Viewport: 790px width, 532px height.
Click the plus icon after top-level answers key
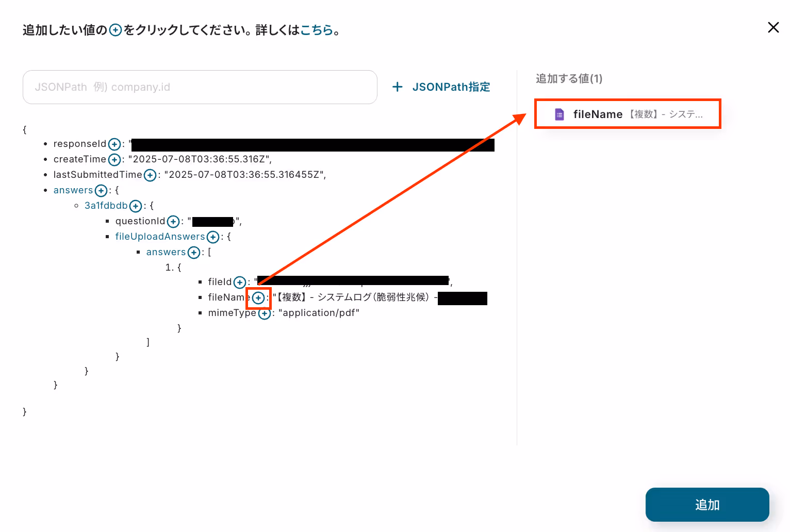point(101,191)
